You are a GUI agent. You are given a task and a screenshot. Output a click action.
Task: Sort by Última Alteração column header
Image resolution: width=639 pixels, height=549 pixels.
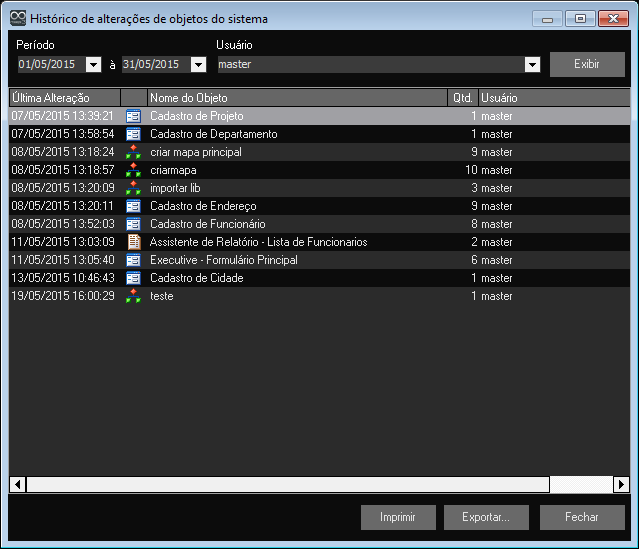(x=64, y=98)
